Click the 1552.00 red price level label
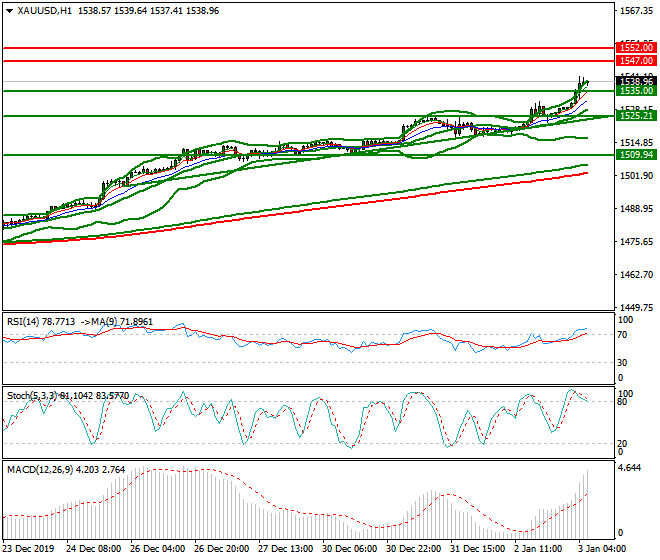 point(636,48)
